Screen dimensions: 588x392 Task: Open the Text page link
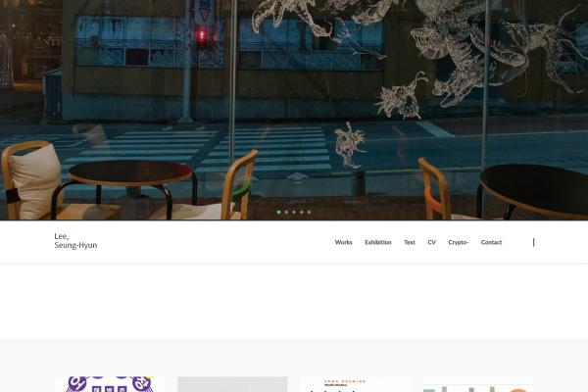click(410, 242)
